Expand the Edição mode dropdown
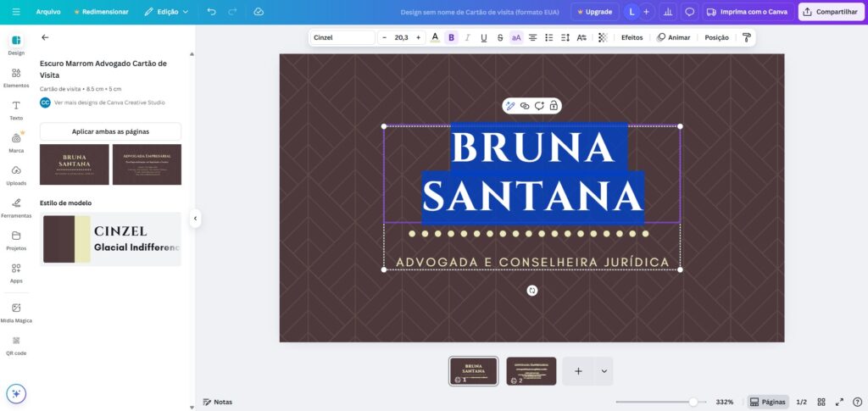This screenshot has height=411, width=868. point(166,12)
